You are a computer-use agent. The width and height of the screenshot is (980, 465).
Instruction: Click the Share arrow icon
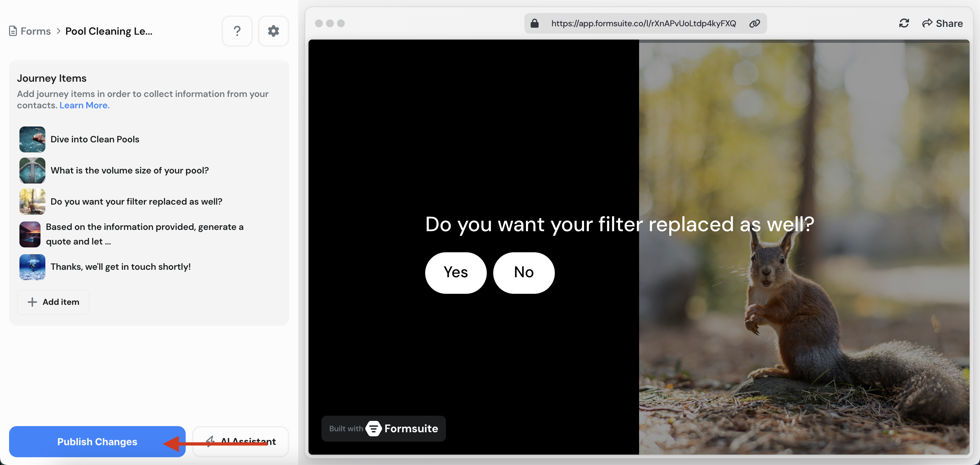tap(927, 23)
